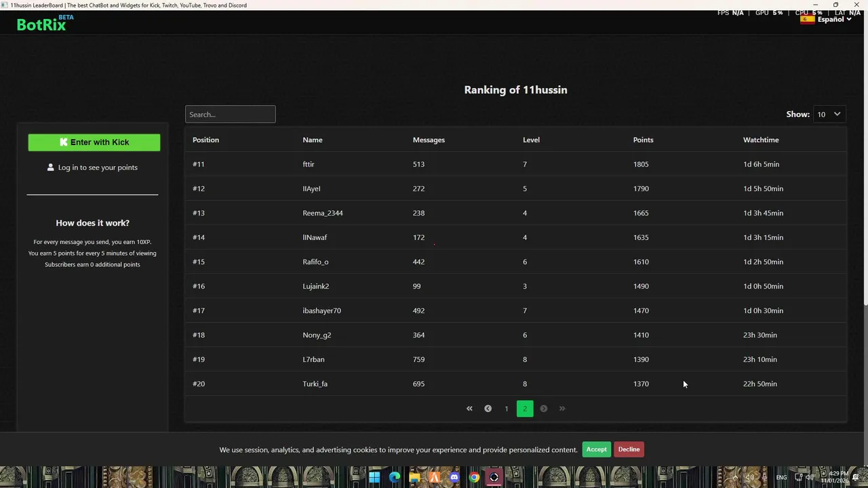Click the name Reema_2344
Image resolution: width=868 pixels, height=488 pixels.
click(323, 213)
